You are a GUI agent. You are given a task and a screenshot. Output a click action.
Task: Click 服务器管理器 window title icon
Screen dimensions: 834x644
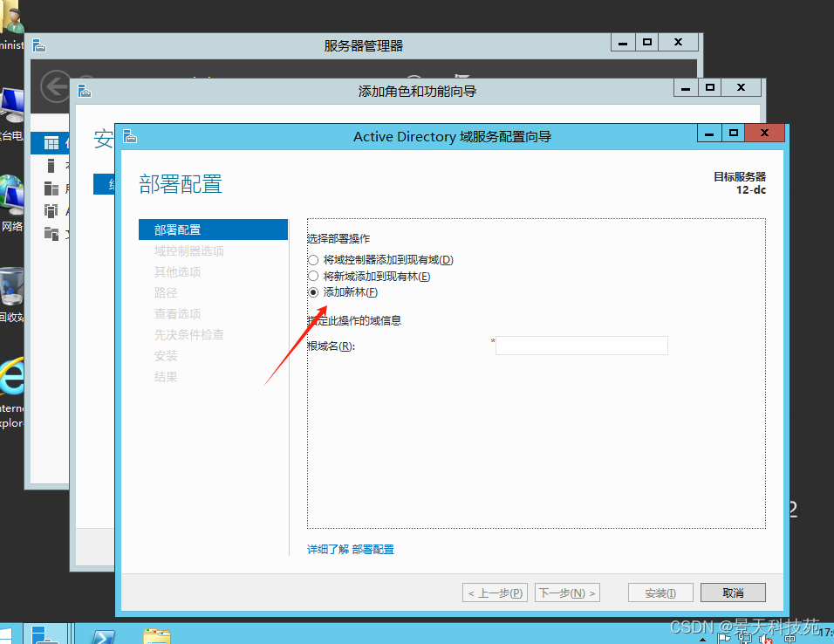tap(39, 45)
